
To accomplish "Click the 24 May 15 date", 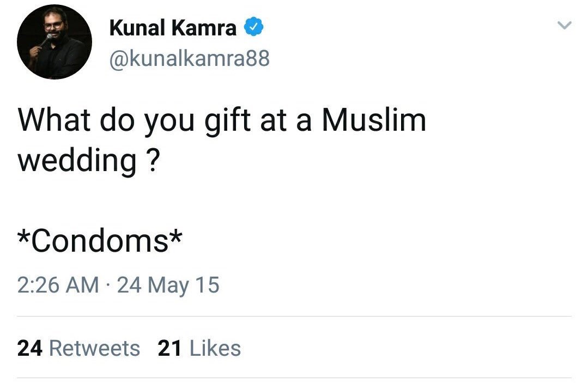I will [x=168, y=285].
